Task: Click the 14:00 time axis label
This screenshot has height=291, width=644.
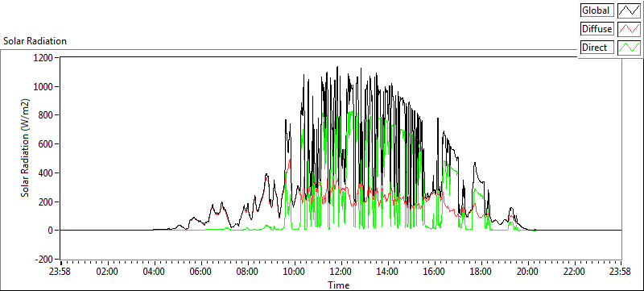Action: (x=388, y=272)
